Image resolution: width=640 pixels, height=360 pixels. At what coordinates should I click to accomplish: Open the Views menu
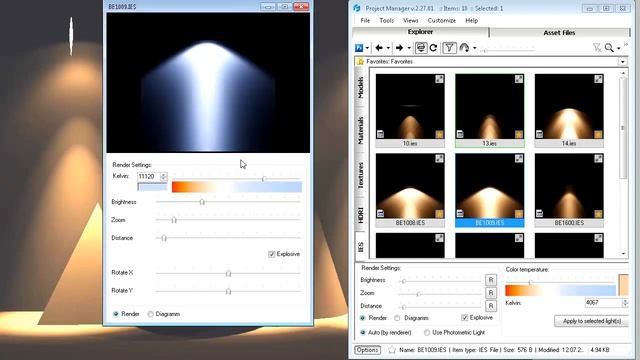tap(411, 20)
